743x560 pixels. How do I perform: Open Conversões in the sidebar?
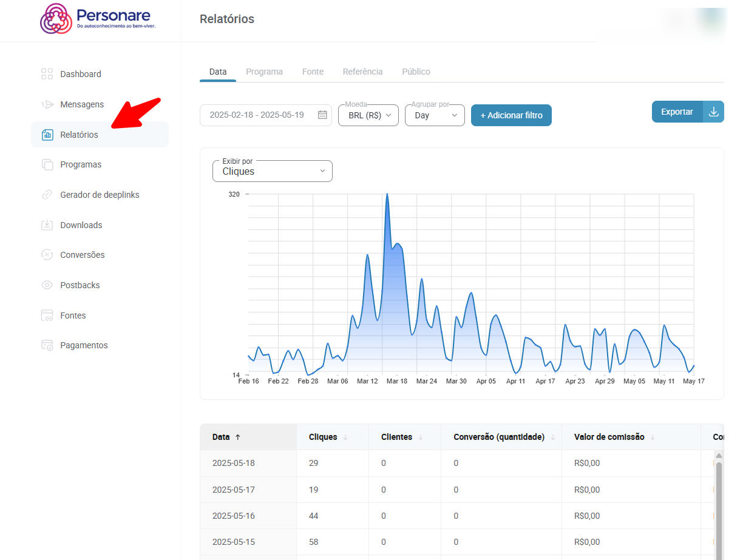82,255
